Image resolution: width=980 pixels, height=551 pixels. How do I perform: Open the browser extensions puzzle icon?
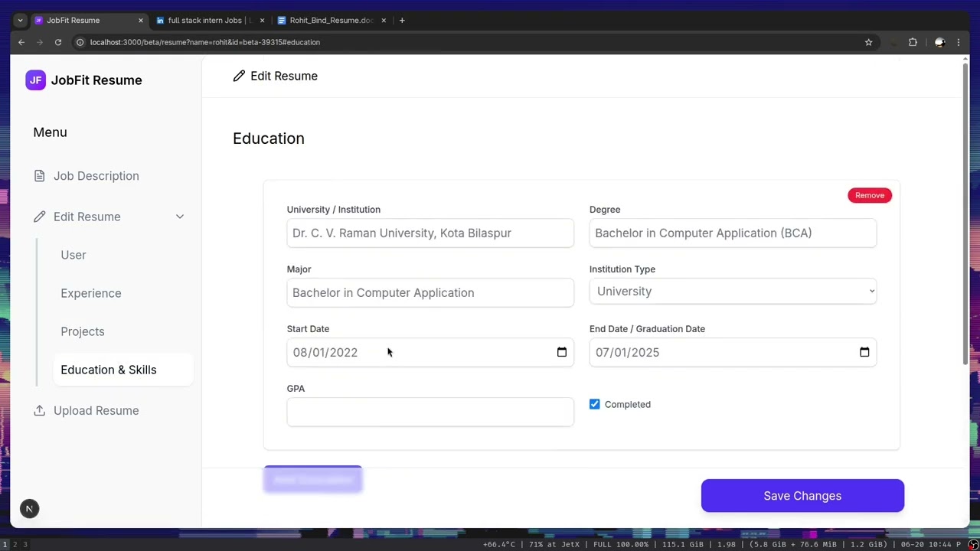click(x=913, y=42)
